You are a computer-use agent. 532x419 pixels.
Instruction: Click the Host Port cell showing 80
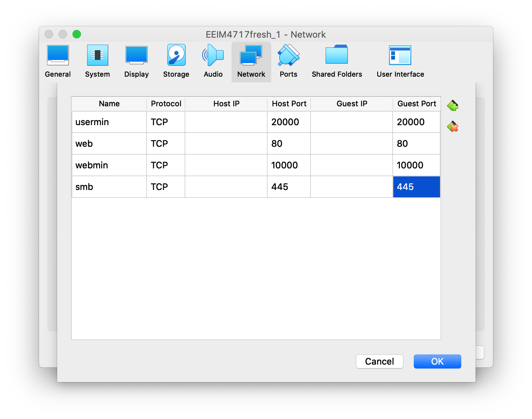point(288,144)
